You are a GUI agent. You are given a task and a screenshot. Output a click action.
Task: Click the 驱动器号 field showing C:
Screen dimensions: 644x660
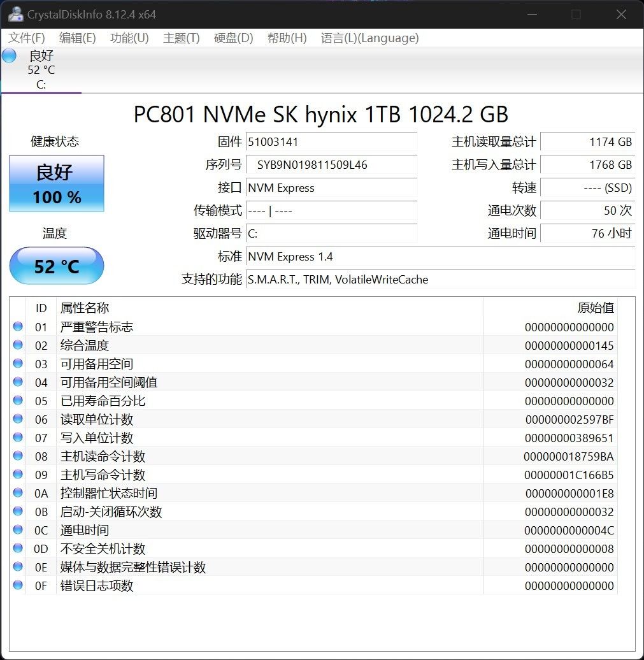[x=331, y=234]
